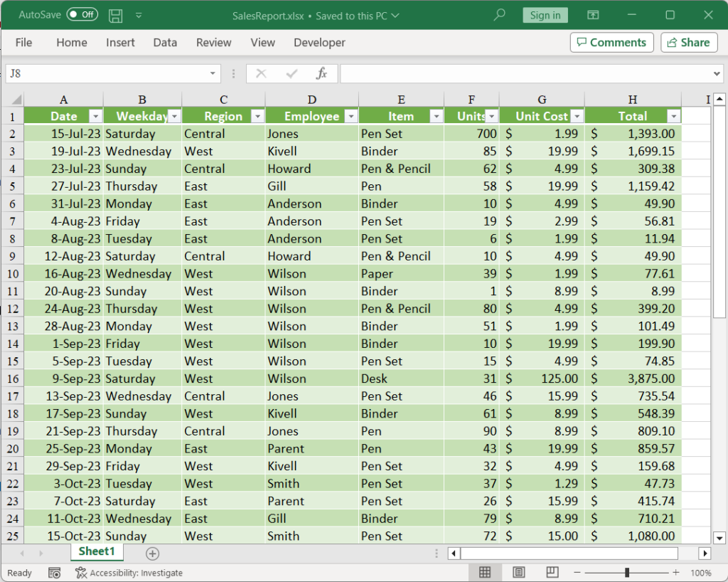Click the macro record icon beside Ready
The image size is (728, 582).
[54, 572]
